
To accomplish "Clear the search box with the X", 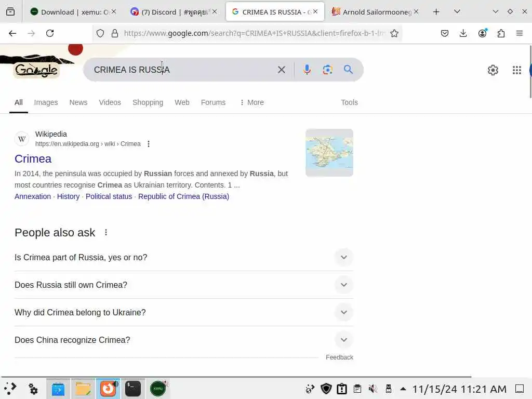I will pyautogui.click(x=282, y=70).
